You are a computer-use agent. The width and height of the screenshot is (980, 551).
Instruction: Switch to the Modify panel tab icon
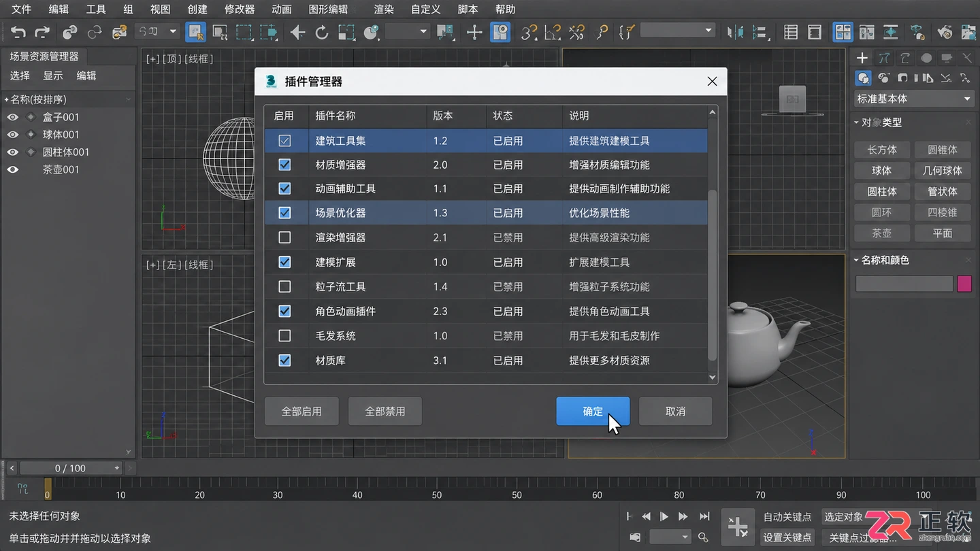click(884, 59)
